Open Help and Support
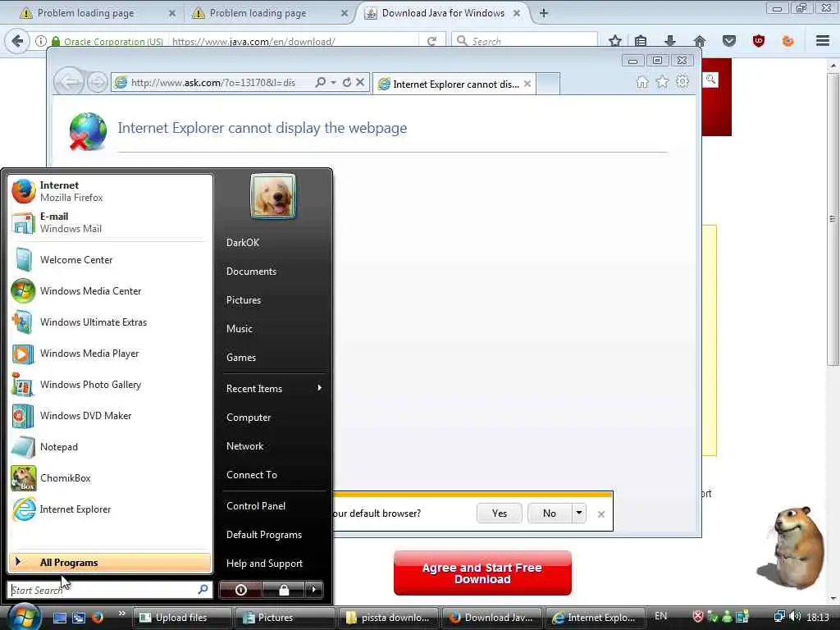 tap(265, 564)
